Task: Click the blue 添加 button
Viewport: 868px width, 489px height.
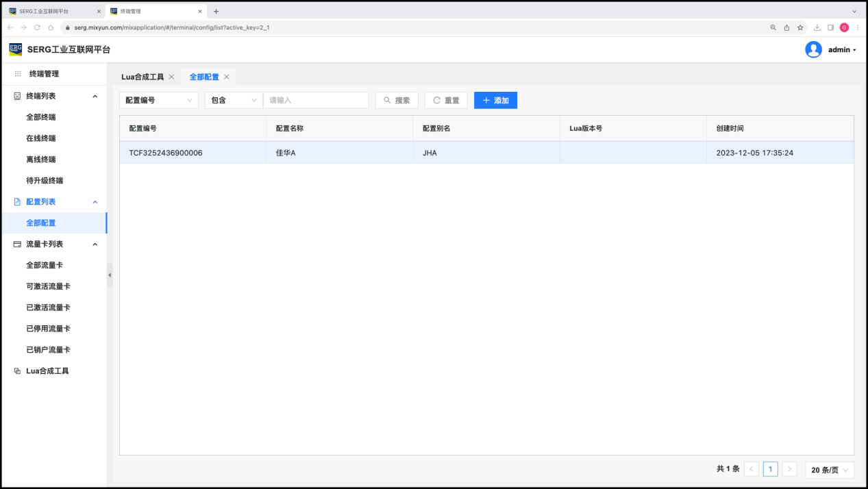Action: 495,100
